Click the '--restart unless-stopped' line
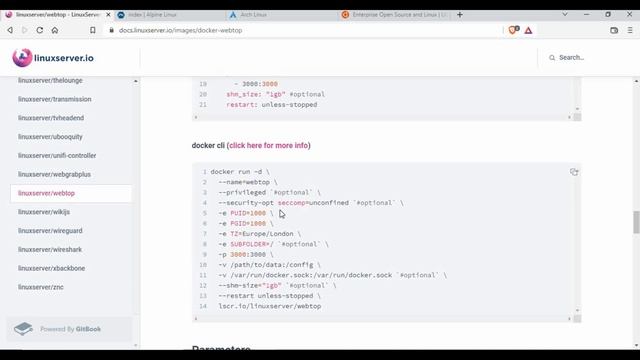640x360 pixels. coord(270,296)
